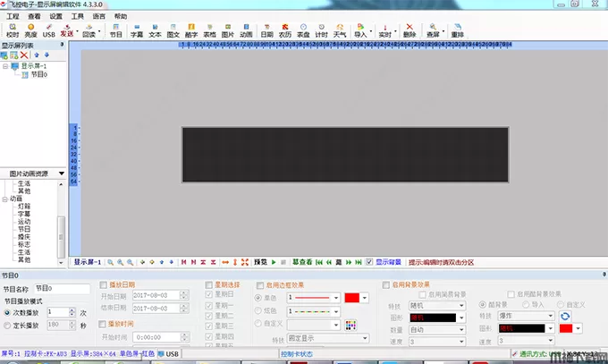The width and height of the screenshot is (608, 364).
Task: Add a 农历 lunar calendar region
Action: 285,30
